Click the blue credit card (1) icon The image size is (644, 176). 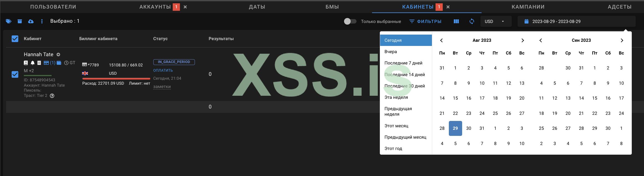tap(49, 63)
